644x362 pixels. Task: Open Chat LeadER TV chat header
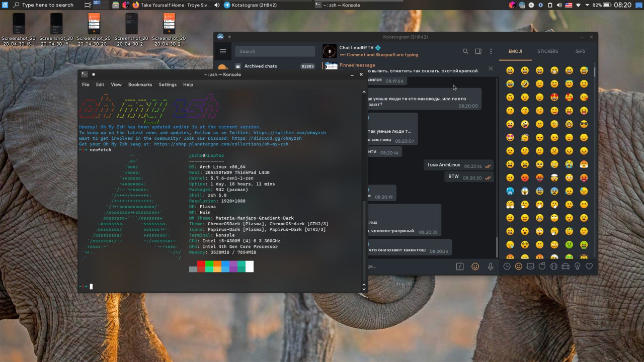[379, 51]
